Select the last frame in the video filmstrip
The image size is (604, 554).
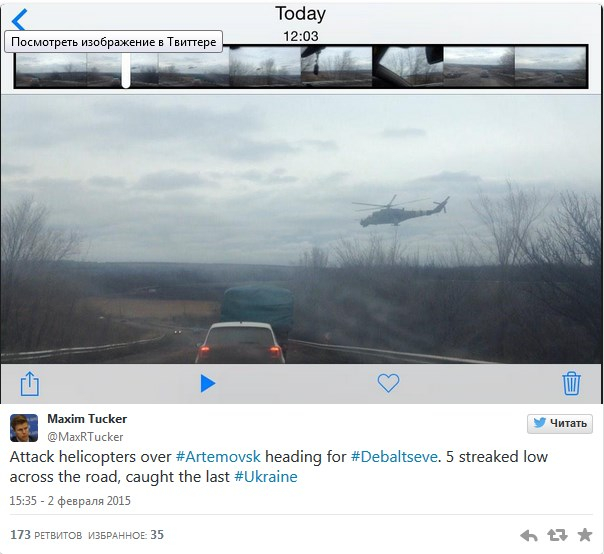(551, 67)
